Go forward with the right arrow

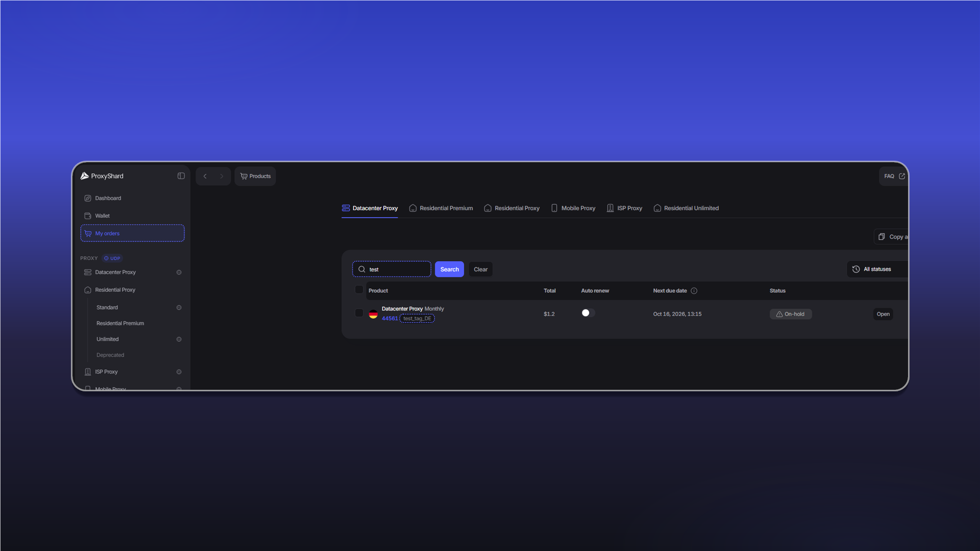point(222,176)
